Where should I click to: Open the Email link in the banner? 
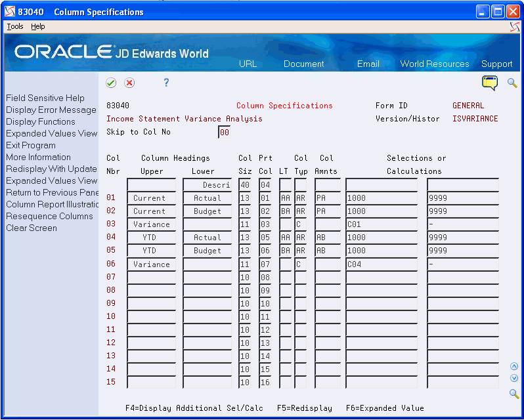coord(368,64)
